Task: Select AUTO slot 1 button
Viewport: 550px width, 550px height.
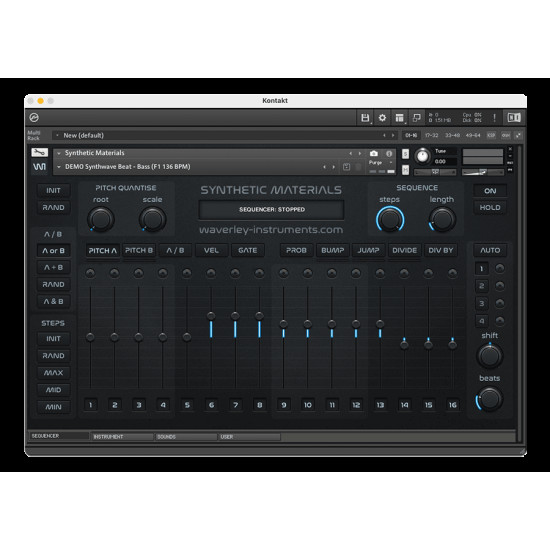Action: pos(482,269)
